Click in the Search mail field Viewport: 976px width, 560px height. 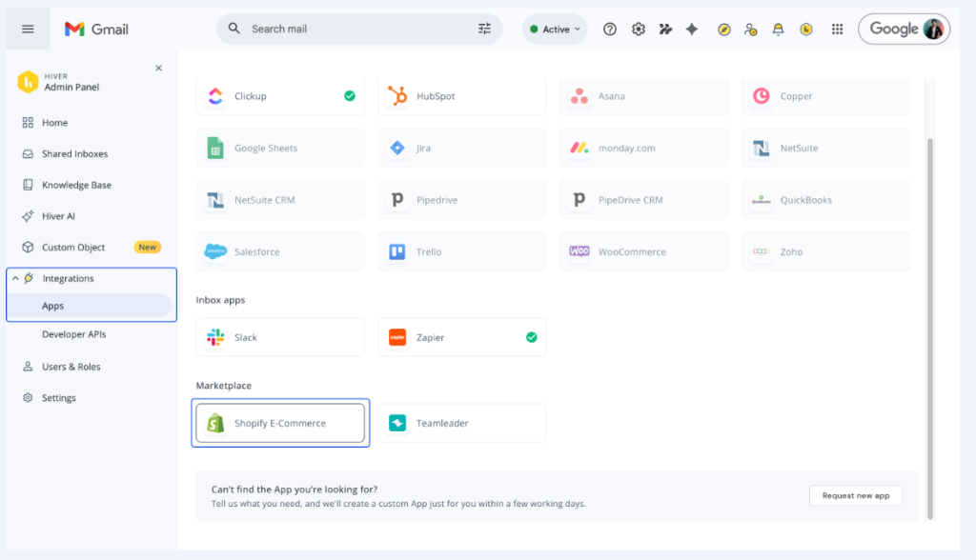point(359,29)
